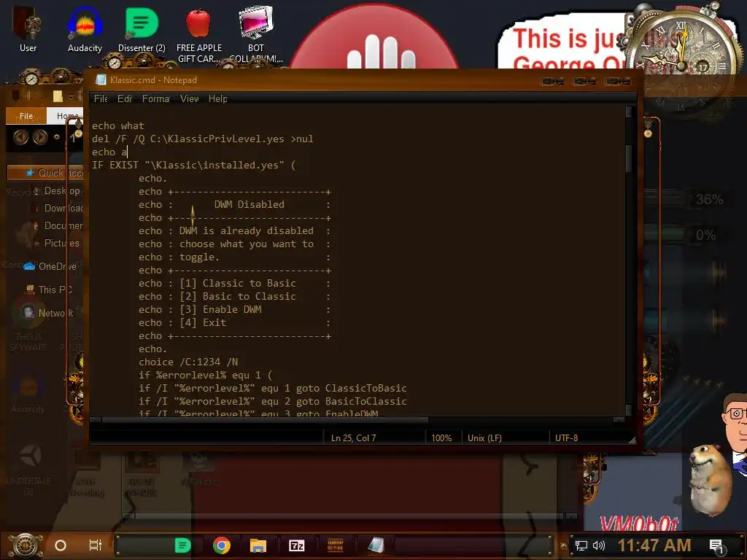Open Notepad's Help menu
747x560 pixels.
[x=217, y=98]
